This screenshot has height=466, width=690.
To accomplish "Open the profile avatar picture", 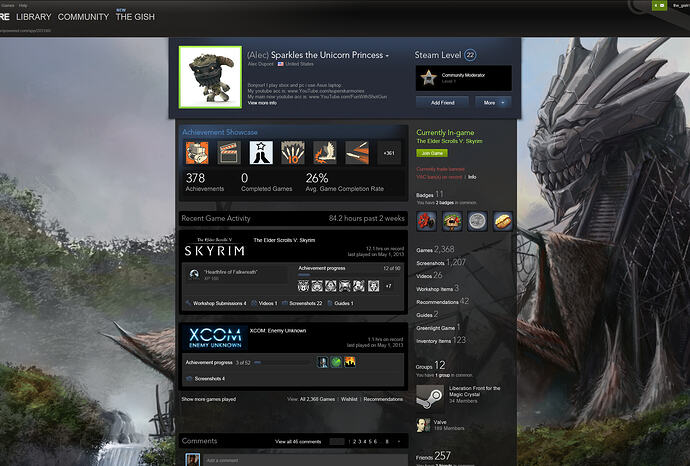I will (210, 77).
